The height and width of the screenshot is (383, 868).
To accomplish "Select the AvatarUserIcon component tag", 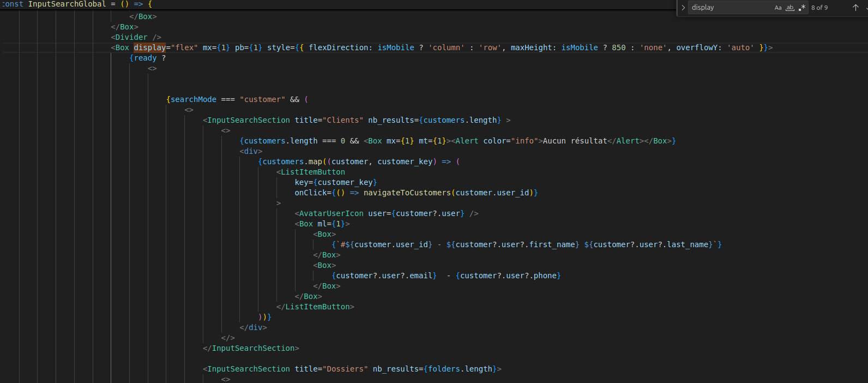I will pyautogui.click(x=331, y=213).
